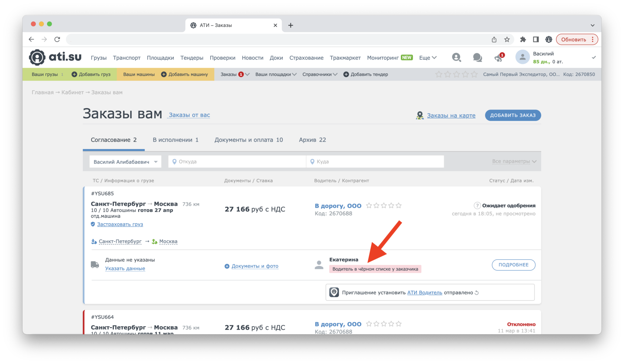Click the ati.su logo

coord(55,57)
